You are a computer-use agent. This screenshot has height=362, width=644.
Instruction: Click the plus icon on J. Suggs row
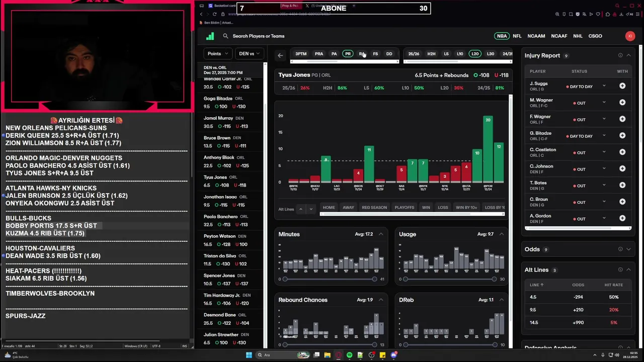tap(622, 86)
